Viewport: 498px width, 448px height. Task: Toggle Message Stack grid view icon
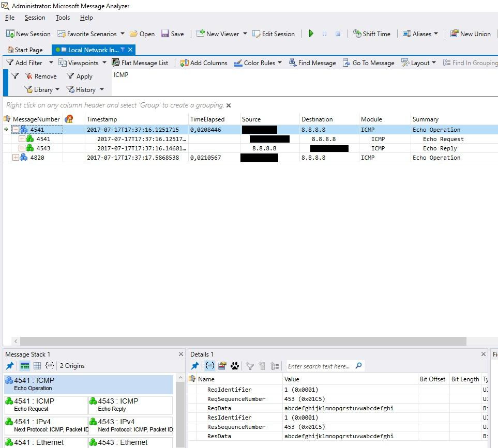37,366
